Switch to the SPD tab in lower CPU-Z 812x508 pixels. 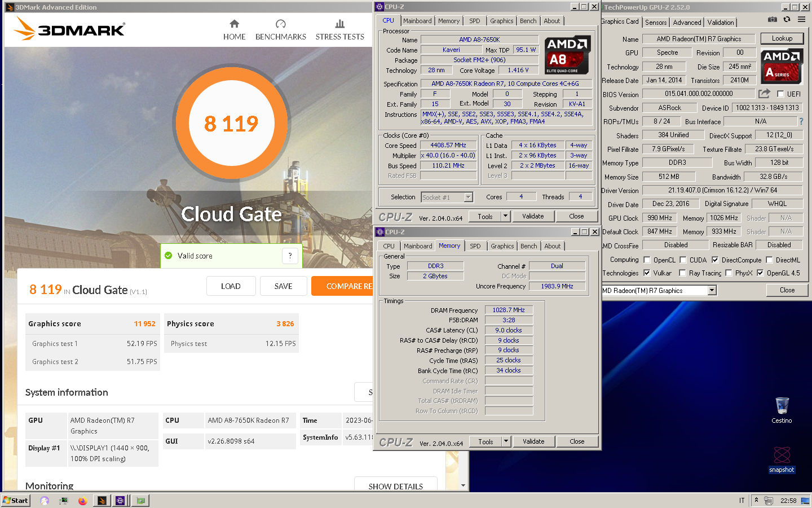click(475, 246)
